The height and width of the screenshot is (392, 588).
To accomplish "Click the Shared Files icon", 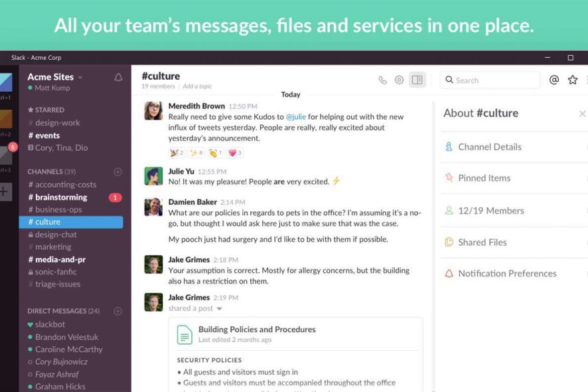I will (449, 243).
